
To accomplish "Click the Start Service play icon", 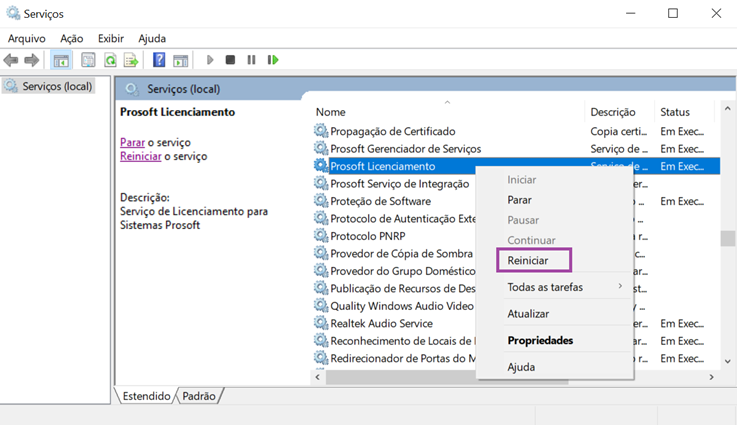I will click(210, 60).
